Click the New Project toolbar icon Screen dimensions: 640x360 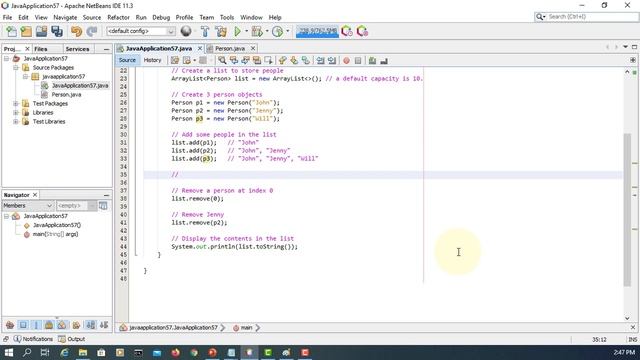[26, 31]
